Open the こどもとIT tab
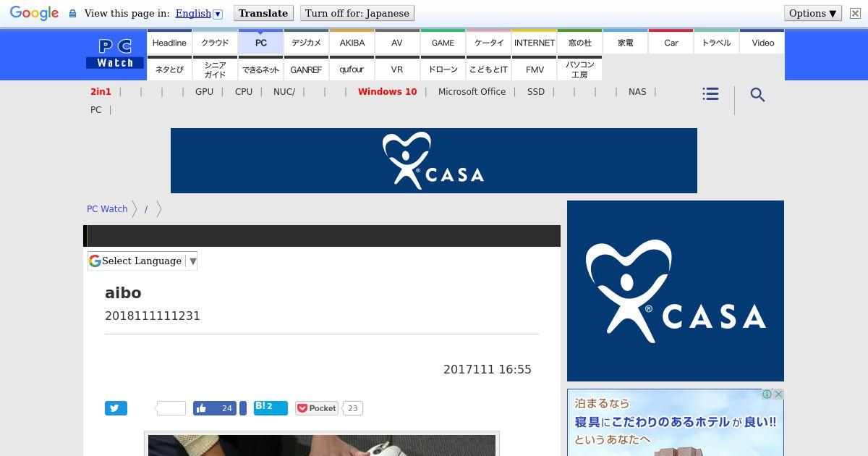Viewport: 868px width, 456px height. [x=488, y=69]
